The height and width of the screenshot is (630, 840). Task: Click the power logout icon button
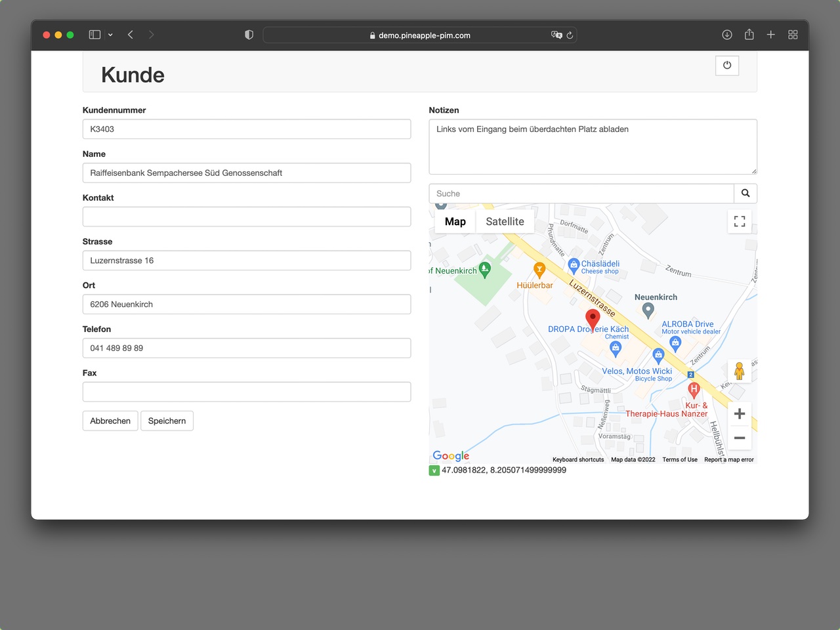tap(727, 65)
